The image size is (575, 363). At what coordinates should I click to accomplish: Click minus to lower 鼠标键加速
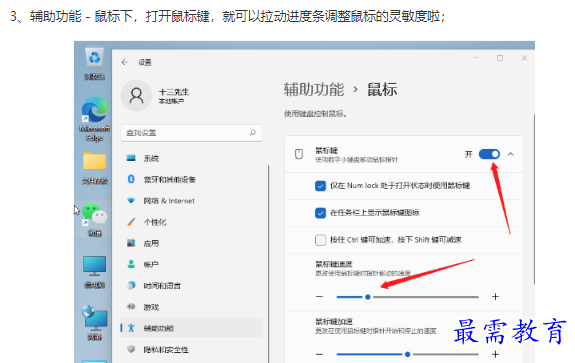point(319,354)
